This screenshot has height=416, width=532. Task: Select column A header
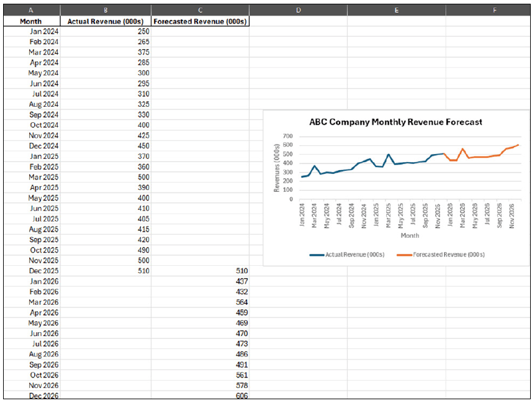(31, 10)
